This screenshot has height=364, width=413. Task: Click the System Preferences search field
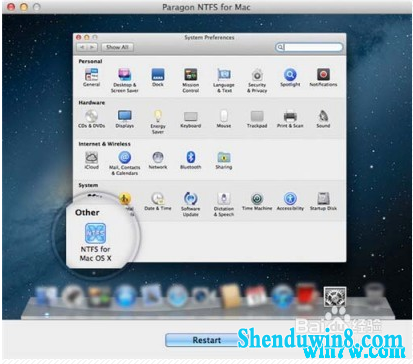pyautogui.click(x=309, y=47)
